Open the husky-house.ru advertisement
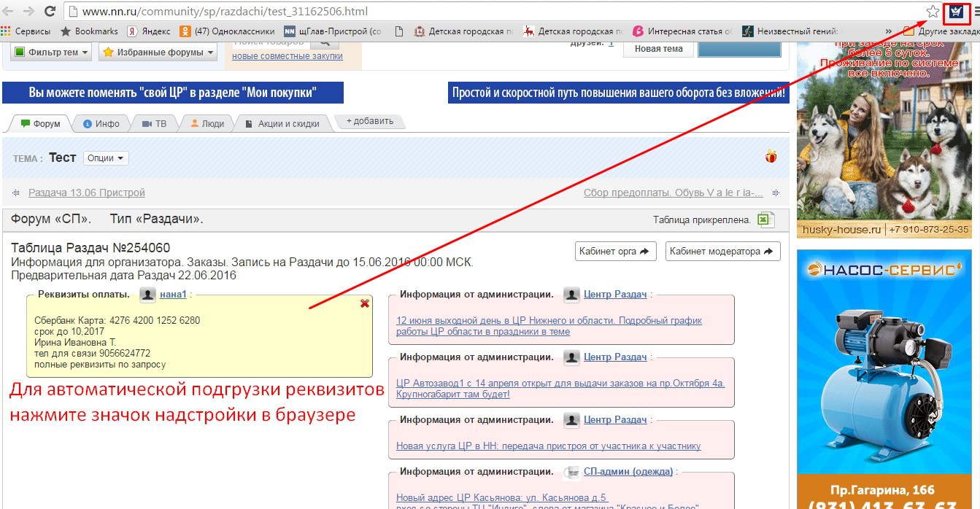The width and height of the screenshot is (980, 509). click(885, 139)
